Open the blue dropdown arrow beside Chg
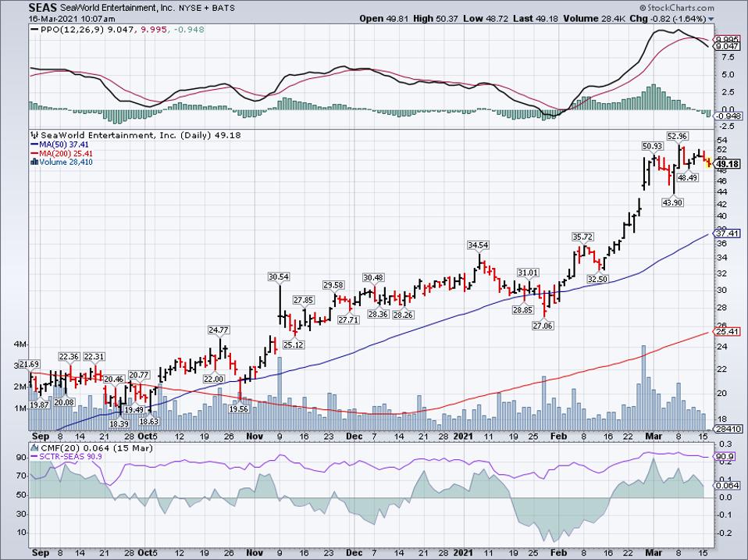Viewport: 748px width, 560px height. (x=711, y=19)
